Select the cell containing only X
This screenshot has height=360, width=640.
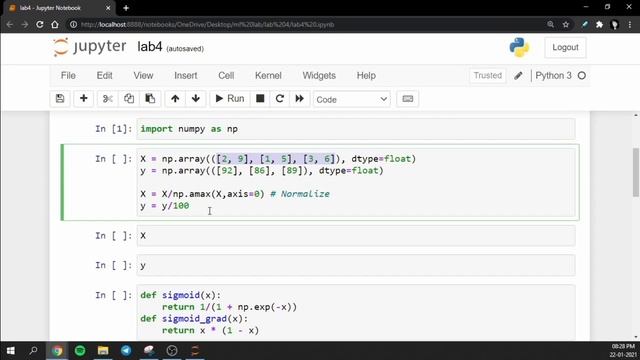(x=356, y=236)
